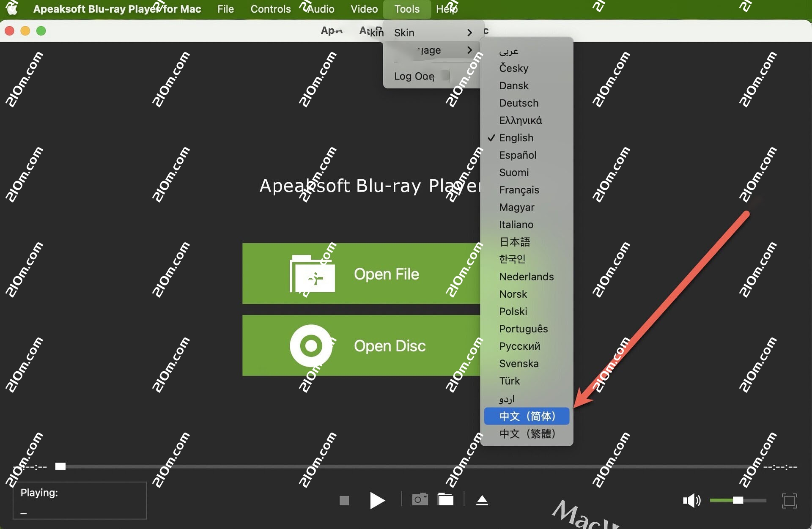Mute audio via the speaker icon

point(691,501)
